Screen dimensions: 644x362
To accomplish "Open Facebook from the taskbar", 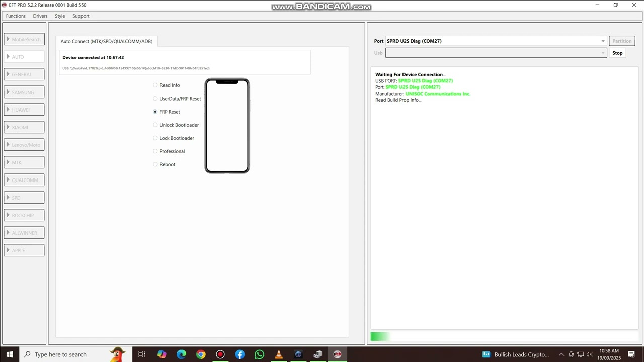I will [x=240, y=354].
